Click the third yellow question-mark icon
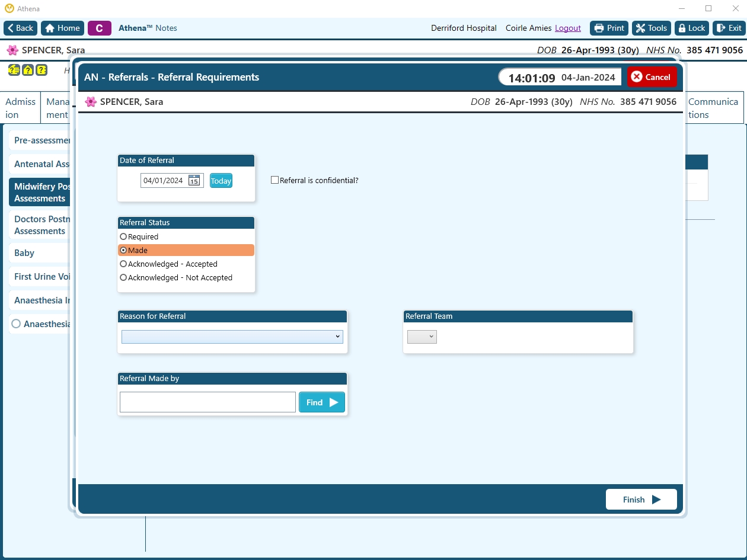 [41, 70]
